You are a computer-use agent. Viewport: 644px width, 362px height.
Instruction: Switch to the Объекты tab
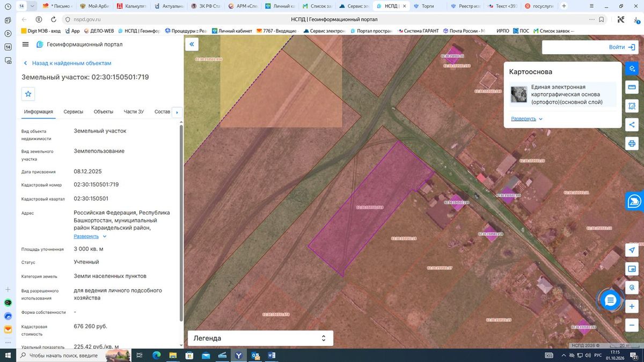point(104,112)
